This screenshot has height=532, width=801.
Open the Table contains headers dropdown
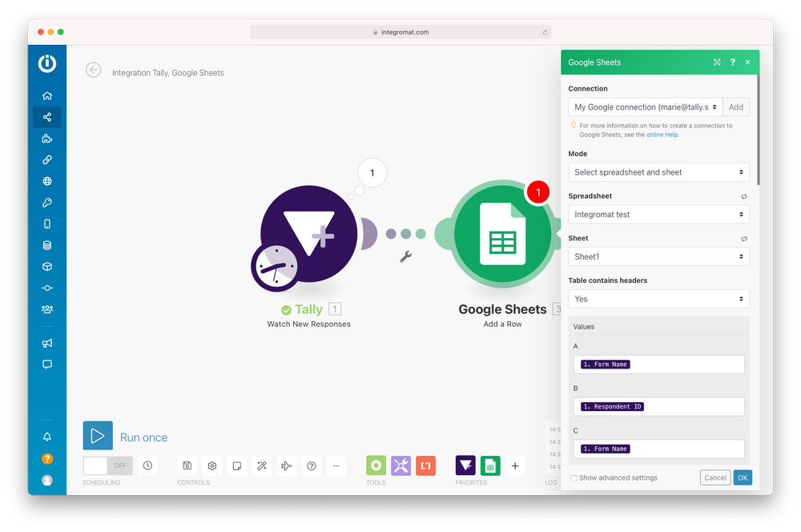[x=659, y=299]
